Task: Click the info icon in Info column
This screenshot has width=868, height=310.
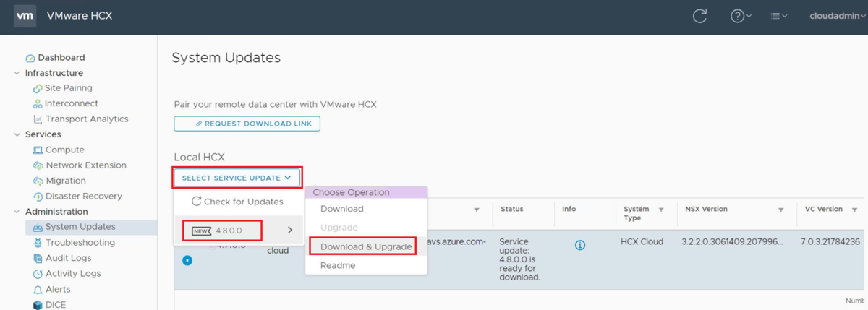Action: 579,245
